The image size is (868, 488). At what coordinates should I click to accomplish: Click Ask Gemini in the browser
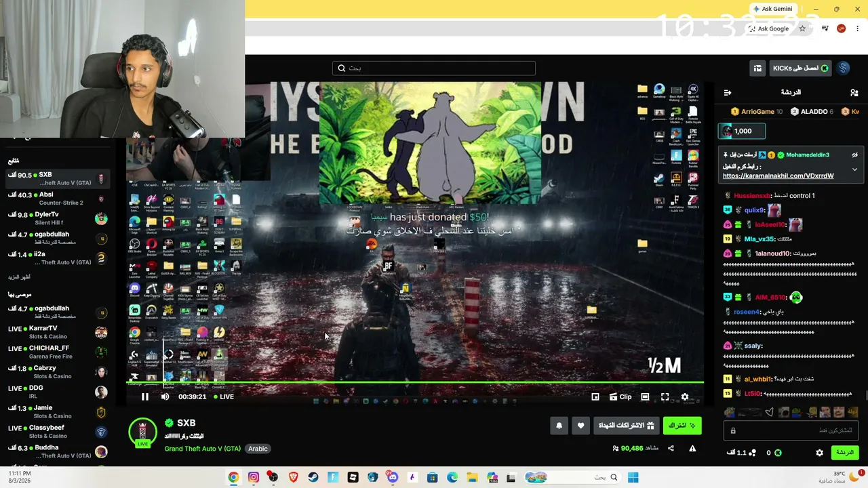[773, 9]
